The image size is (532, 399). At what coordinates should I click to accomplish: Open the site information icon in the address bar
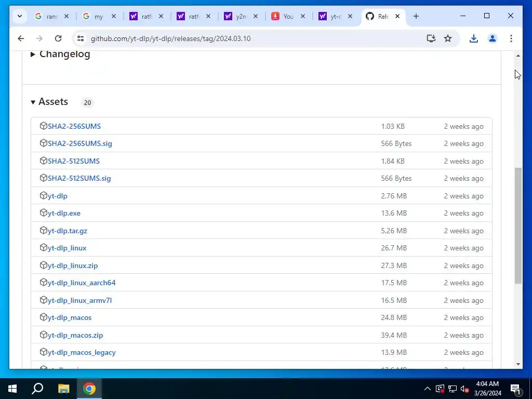(81, 38)
